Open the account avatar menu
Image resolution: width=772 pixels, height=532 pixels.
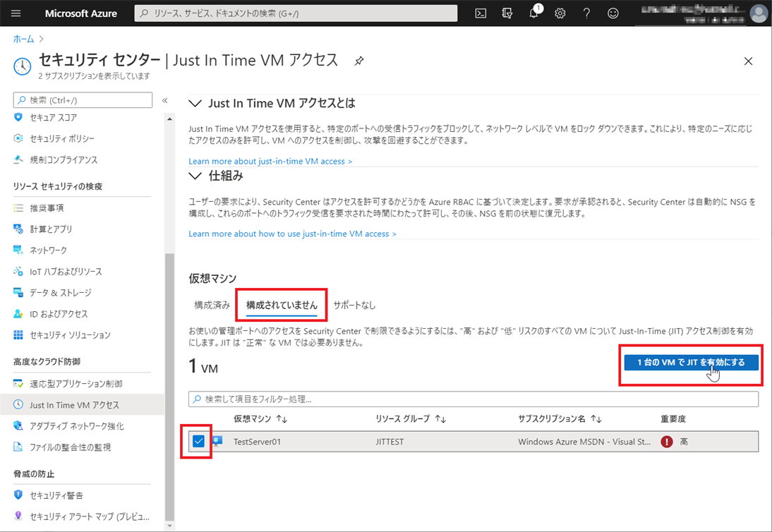click(759, 13)
